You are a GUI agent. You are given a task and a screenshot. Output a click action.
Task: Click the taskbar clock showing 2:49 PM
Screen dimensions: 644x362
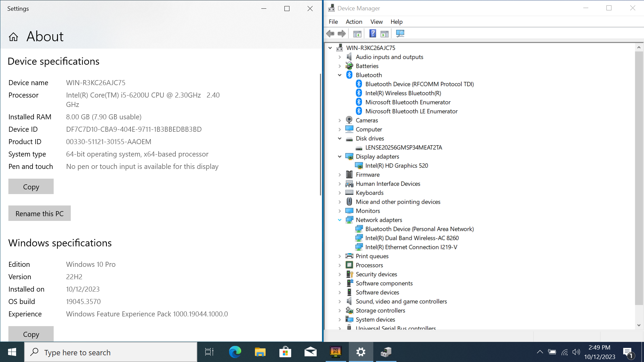pos(599,352)
